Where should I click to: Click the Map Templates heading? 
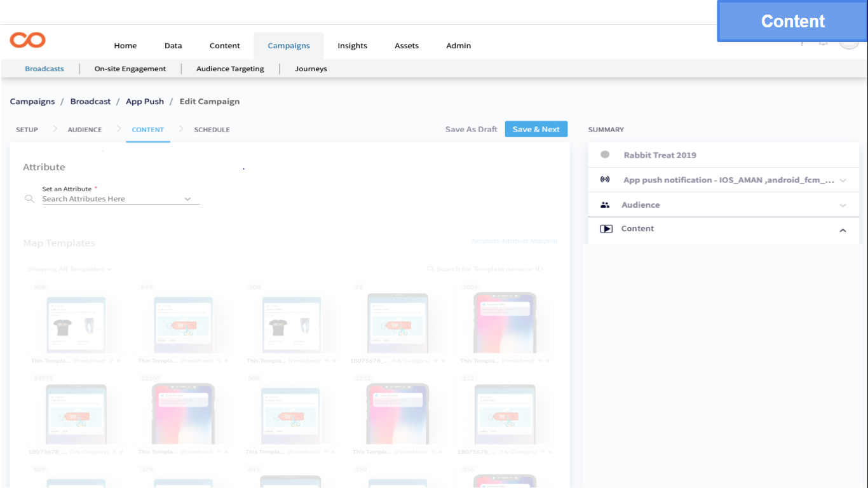[x=59, y=243]
